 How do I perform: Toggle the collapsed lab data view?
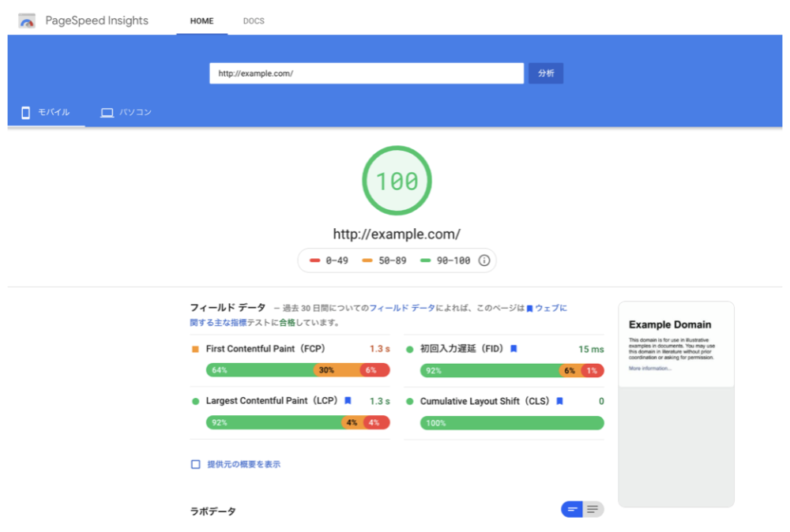(572, 509)
